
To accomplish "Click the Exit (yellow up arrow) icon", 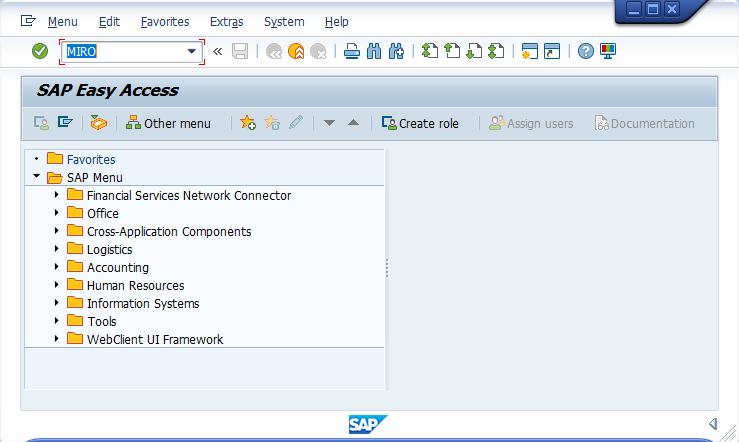I will (x=295, y=51).
